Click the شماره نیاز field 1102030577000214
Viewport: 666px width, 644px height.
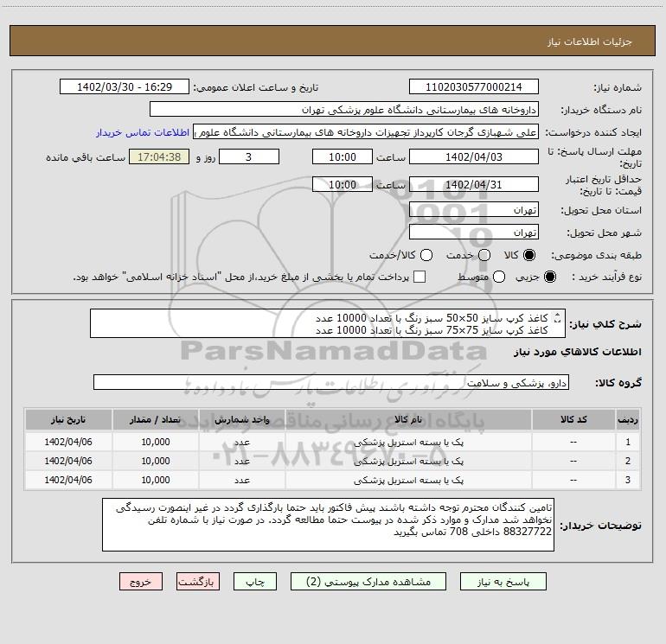tap(474, 86)
